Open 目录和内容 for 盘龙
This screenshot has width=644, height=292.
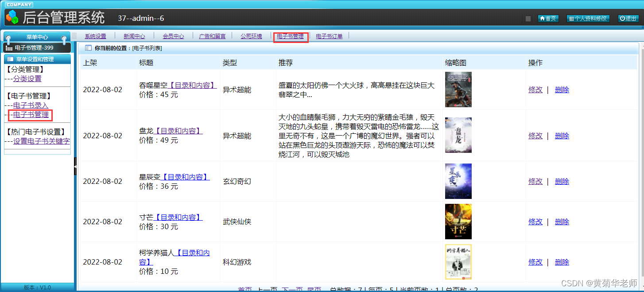pos(178,131)
